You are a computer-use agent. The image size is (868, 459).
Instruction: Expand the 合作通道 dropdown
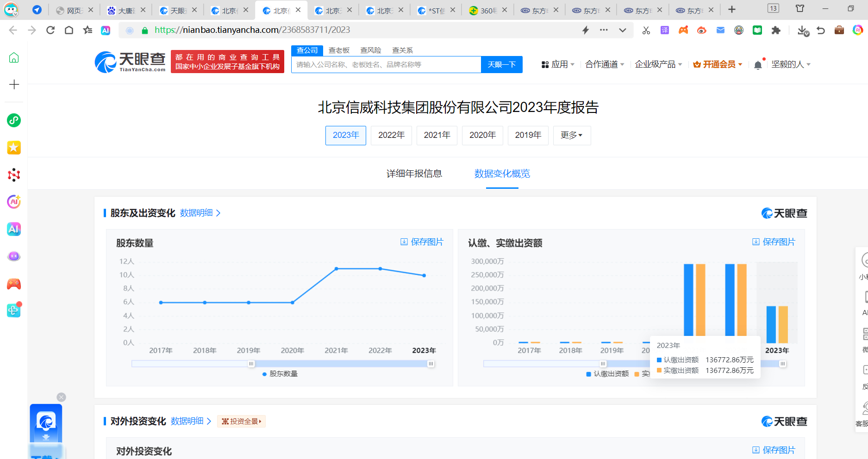pos(605,64)
